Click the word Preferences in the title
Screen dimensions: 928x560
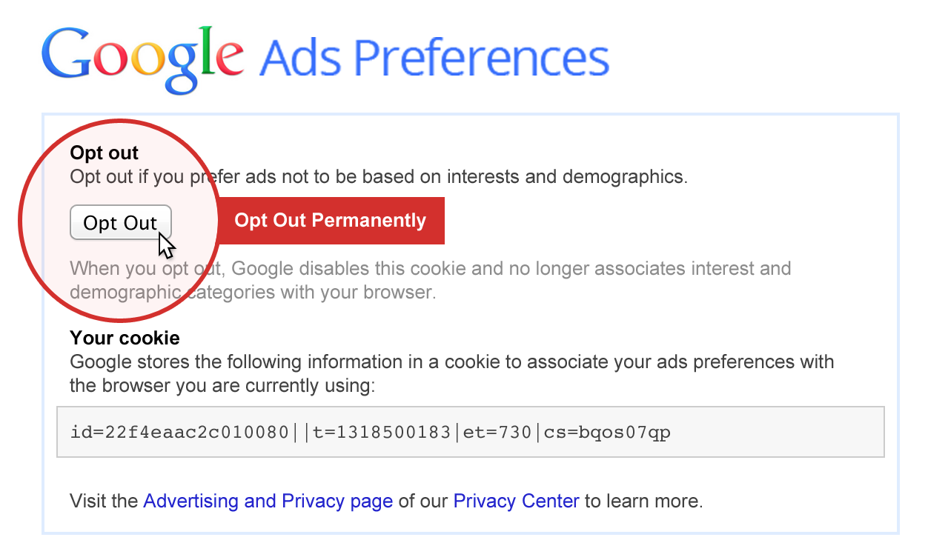(x=480, y=59)
